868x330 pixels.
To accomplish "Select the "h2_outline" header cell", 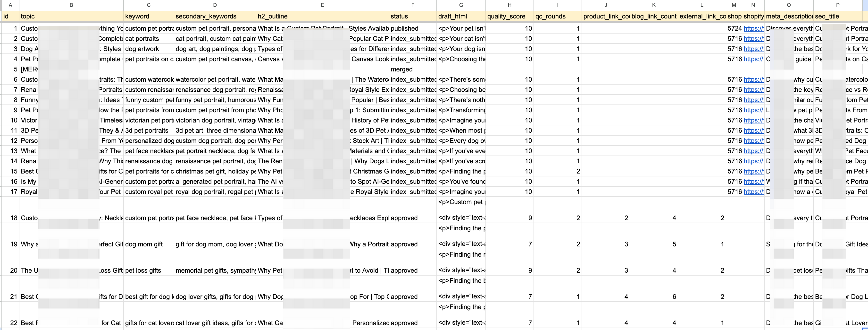I will [x=323, y=16].
